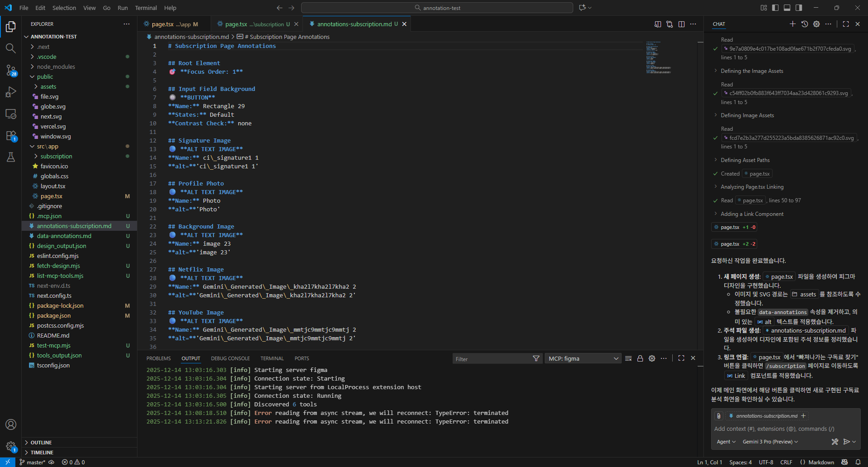Start a new chat with plus icon
The width and height of the screenshot is (868, 467).
[x=793, y=24]
